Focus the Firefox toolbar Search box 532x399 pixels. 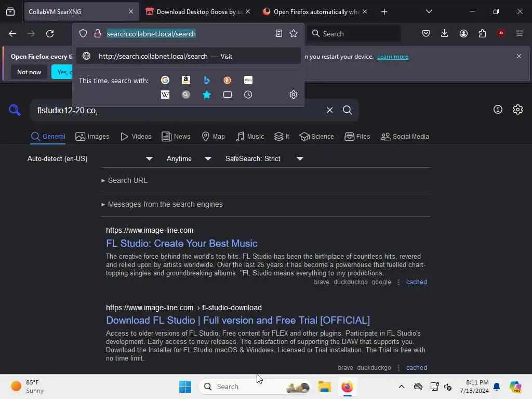coord(354,34)
